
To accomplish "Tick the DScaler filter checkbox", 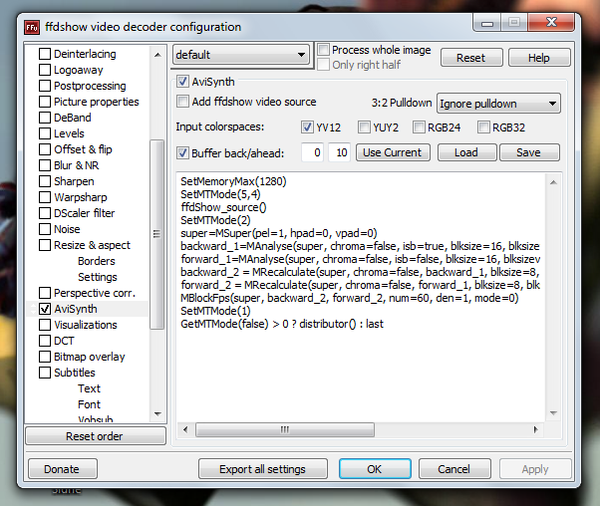I will click(45, 213).
